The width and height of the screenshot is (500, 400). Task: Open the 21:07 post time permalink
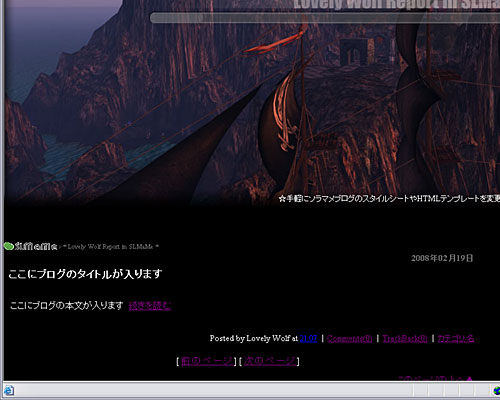point(308,338)
